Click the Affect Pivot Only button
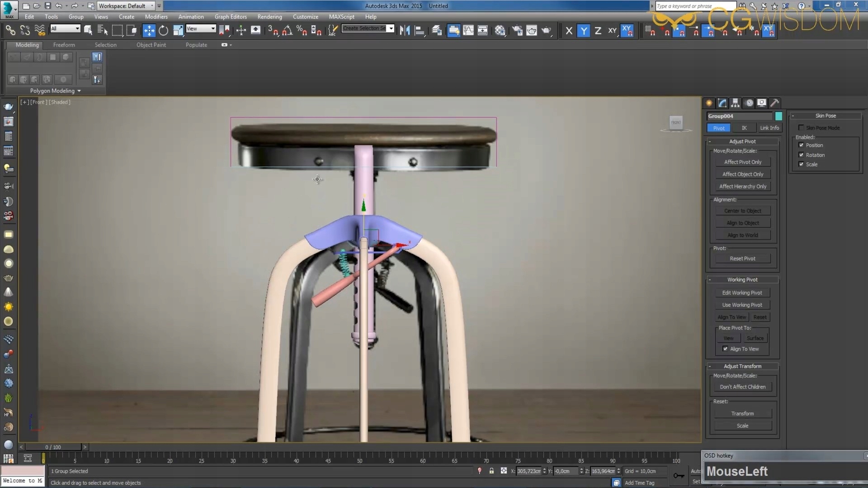This screenshot has width=868, height=488. pyautogui.click(x=742, y=162)
